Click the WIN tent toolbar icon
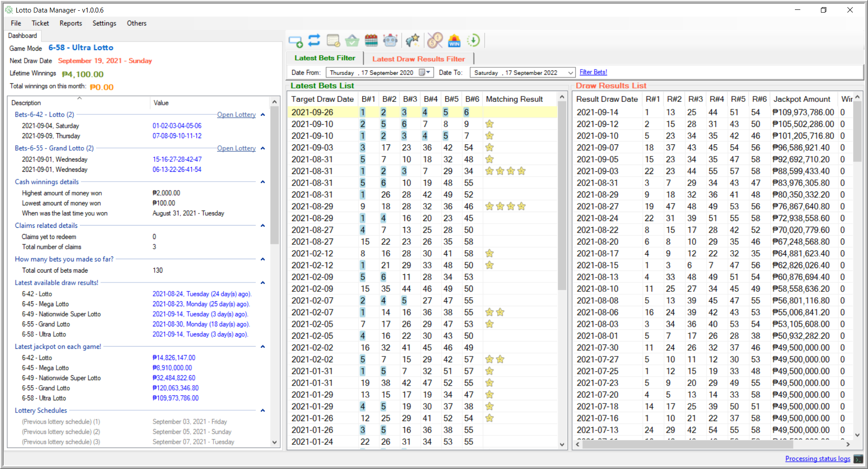 coord(454,41)
